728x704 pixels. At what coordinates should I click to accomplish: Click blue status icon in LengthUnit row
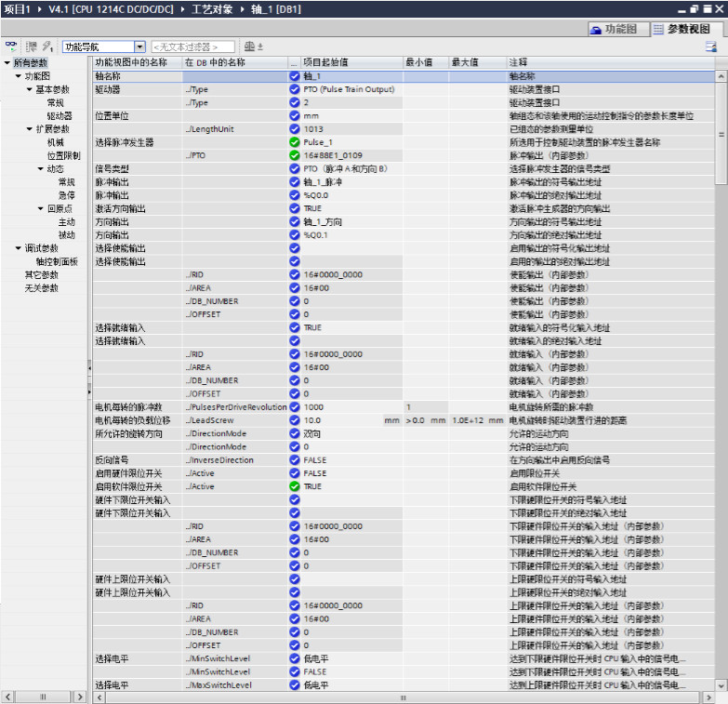[x=295, y=128]
